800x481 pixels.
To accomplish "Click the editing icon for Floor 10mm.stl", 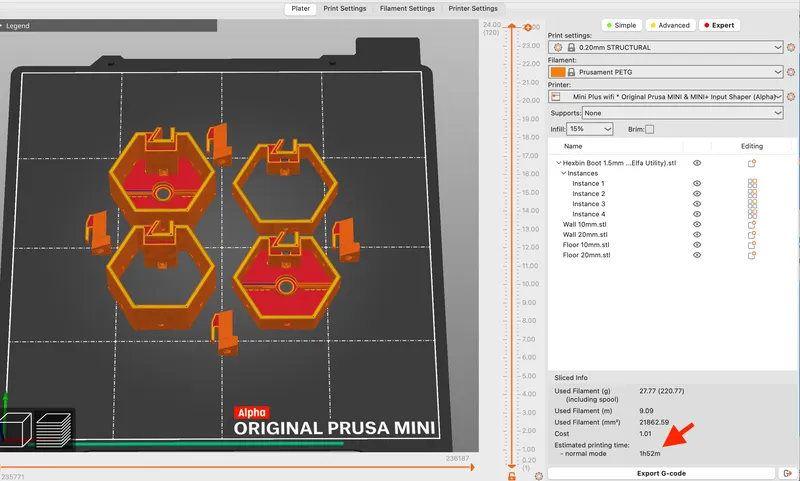I will tap(752, 245).
